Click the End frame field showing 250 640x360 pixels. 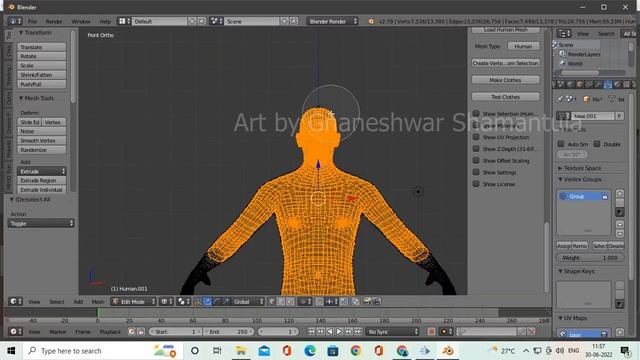[229, 331]
